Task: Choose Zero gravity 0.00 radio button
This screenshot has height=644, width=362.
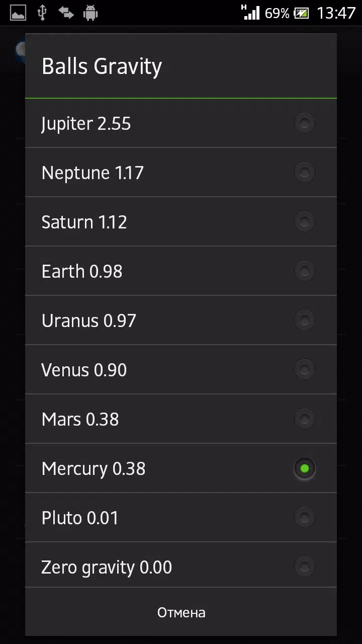Action: tap(304, 567)
